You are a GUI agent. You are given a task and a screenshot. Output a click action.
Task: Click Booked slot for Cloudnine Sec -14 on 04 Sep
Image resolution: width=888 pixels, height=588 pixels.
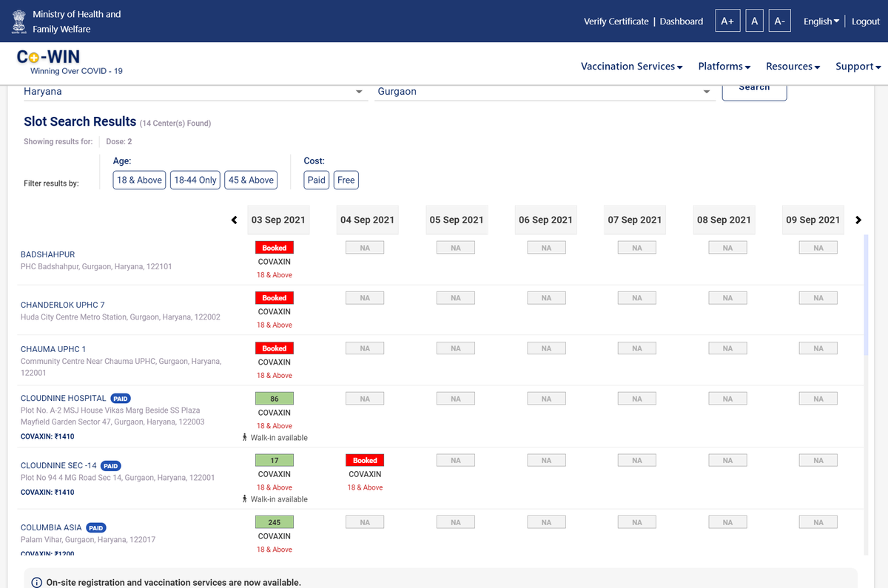[x=365, y=460]
